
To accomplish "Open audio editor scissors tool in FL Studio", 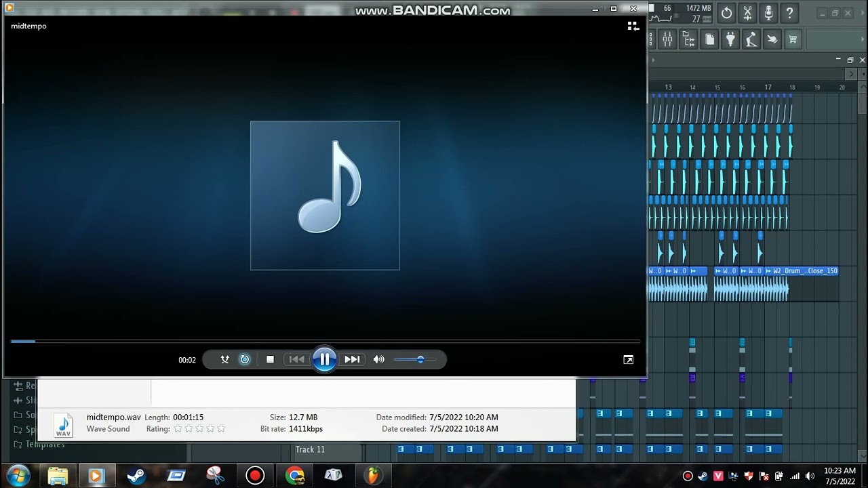I will click(747, 13).
